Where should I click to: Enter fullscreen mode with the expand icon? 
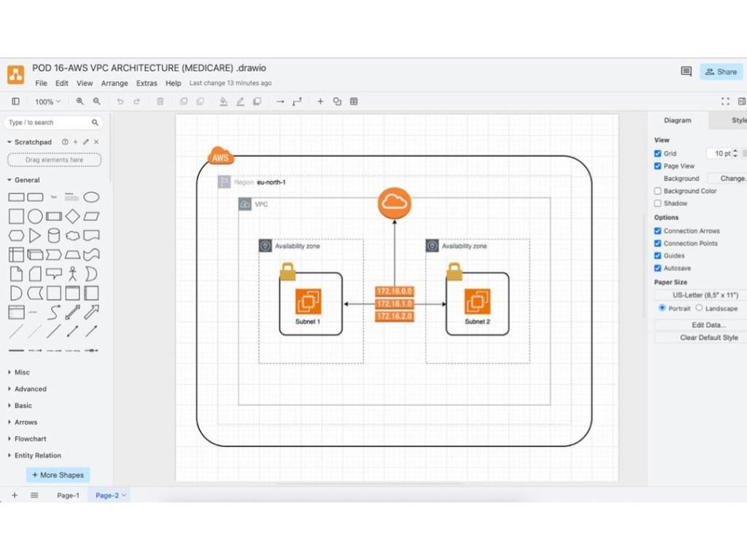point(725,101)
